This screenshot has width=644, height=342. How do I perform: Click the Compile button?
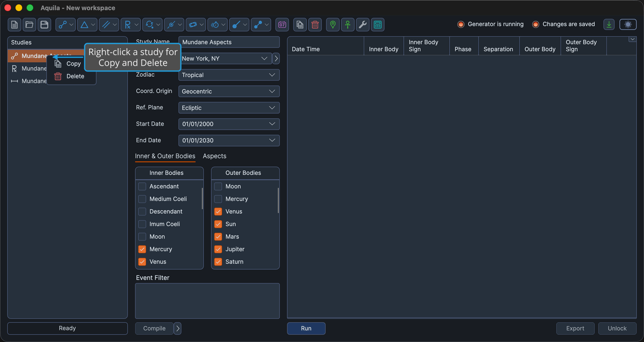[x=154, y=328]
